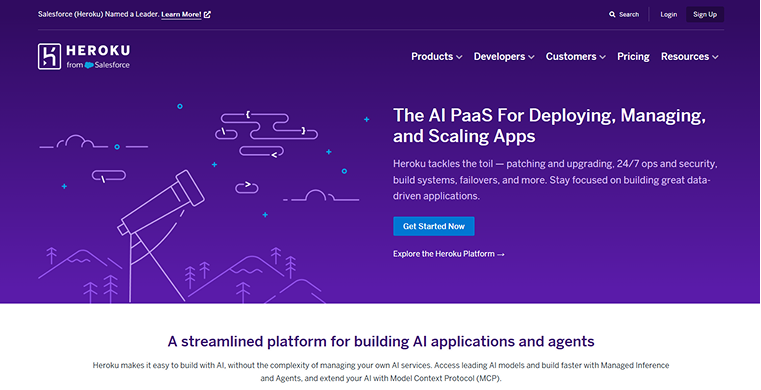Image resolution: width=761 pixels, height=390 pixels.
Task: Click the 'Salesforce (Heroku) Named a Leader' text
Action: click(x=99, y=15)
